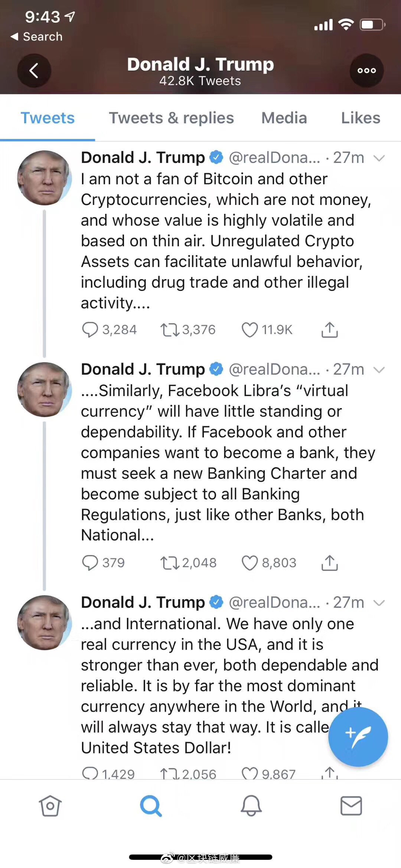Expand the chevron menu on the Libra tweet

pyautogui.click(x=379, y=370)
